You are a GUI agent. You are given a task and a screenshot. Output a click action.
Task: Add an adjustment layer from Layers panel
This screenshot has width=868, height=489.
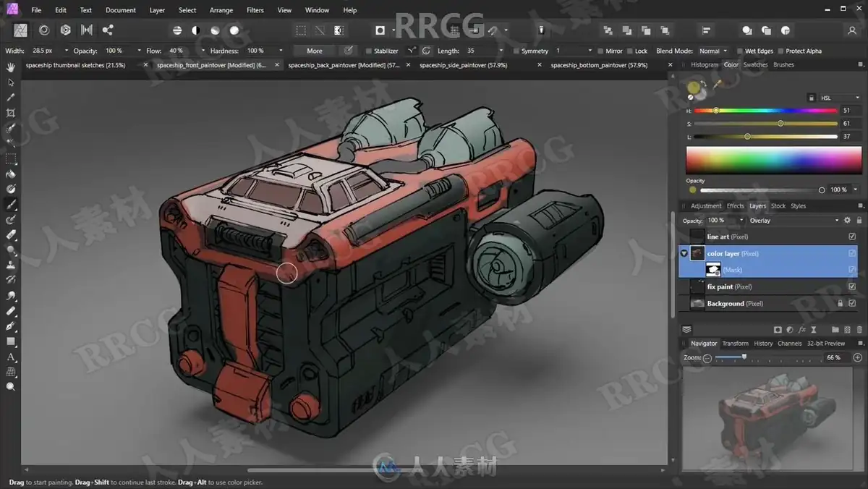pos(790,330)
